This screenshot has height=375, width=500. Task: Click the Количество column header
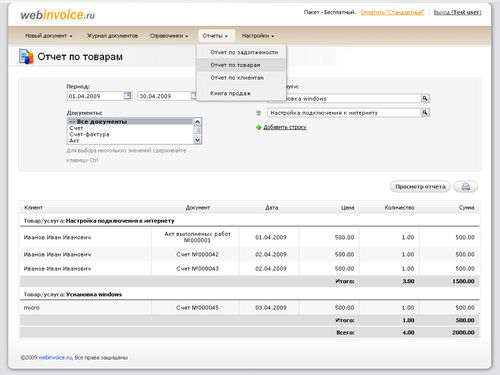399,208
